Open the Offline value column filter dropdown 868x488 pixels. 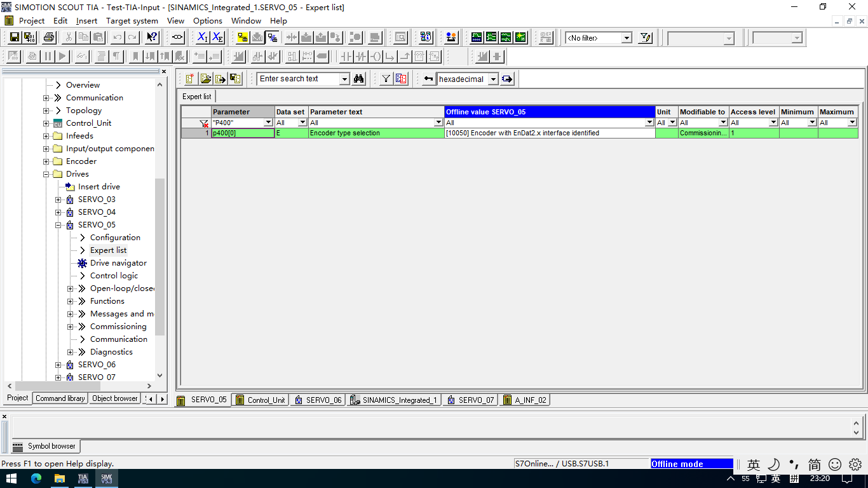click(649, 123)
